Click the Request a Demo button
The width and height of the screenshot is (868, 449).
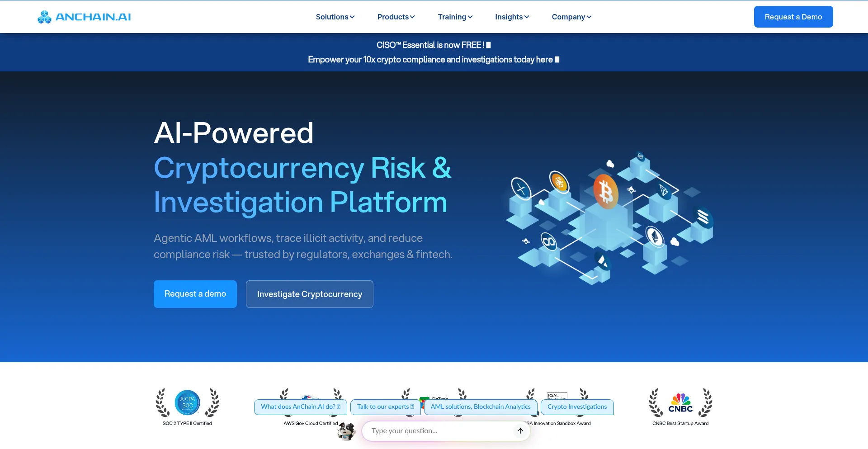point(793,17)
